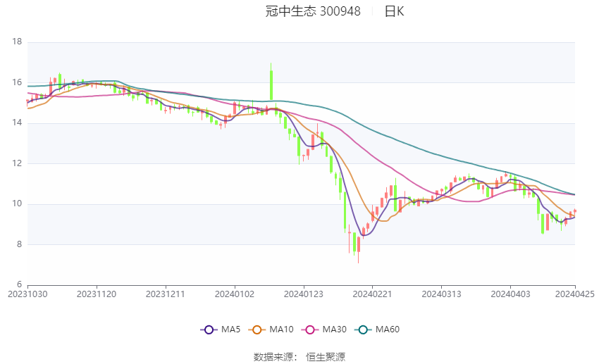The height and width of the screenshot is (364, 599).
Task: Toggle the MA60 teal legend marker
Action: [363, 330]
